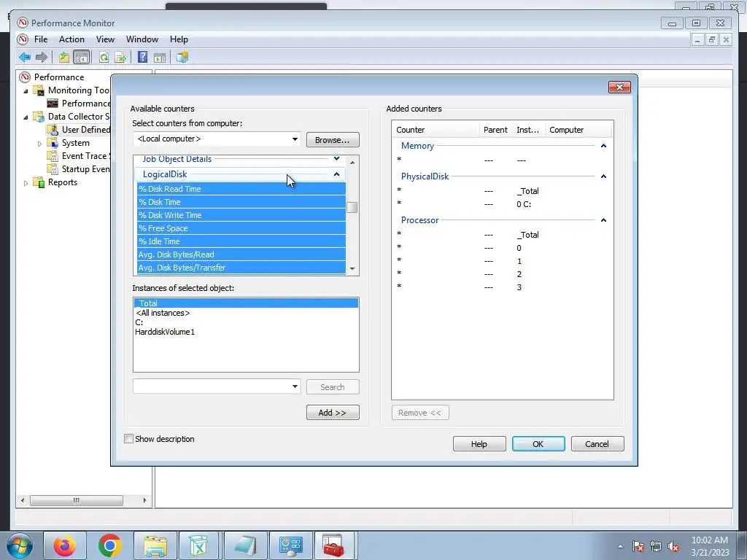Open the File menu
The image size is (747, 560).
tap(41, 39)
